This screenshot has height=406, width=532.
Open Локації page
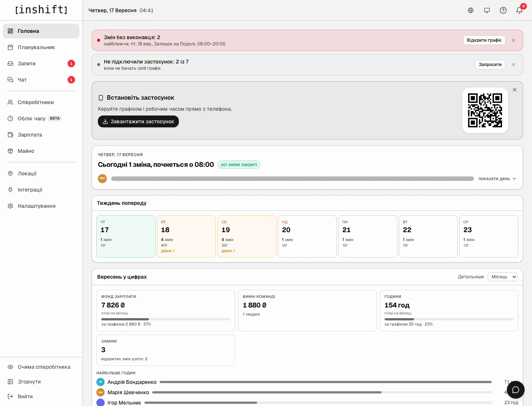41,173
